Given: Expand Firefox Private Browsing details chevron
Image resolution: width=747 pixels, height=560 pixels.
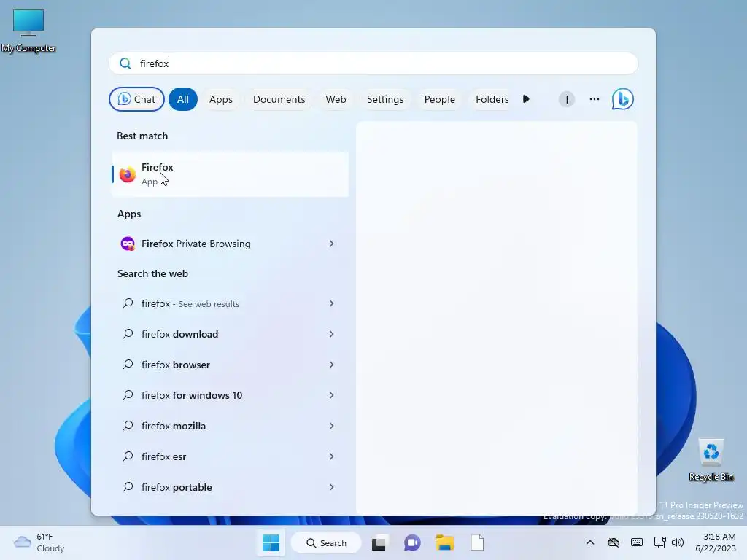Looking at the screenshot, I should 332,244.
